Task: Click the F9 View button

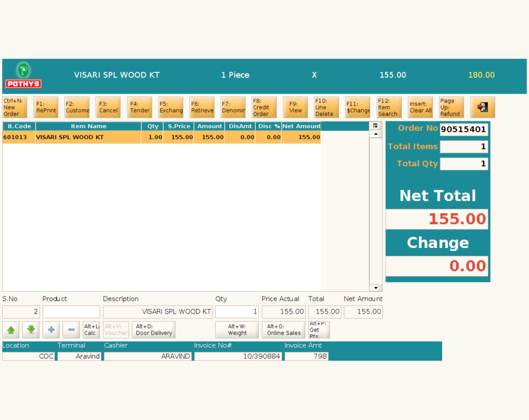Action: (295, 107)
